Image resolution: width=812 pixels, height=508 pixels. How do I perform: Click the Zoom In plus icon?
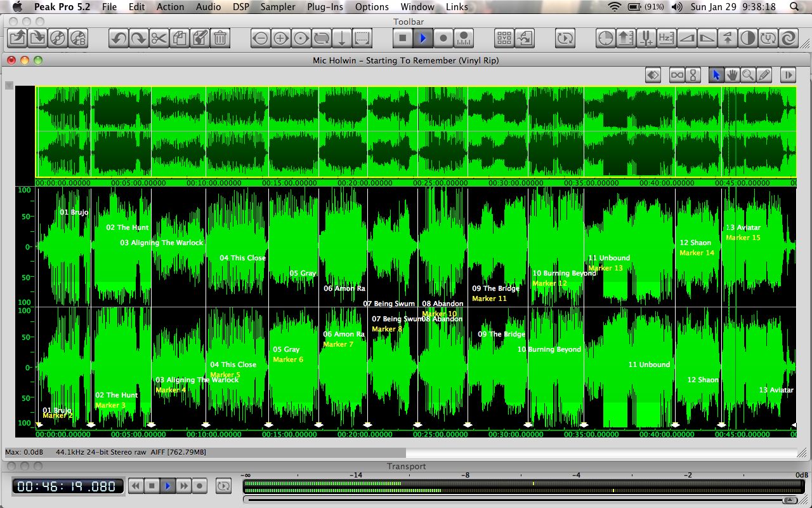[281, 38]
